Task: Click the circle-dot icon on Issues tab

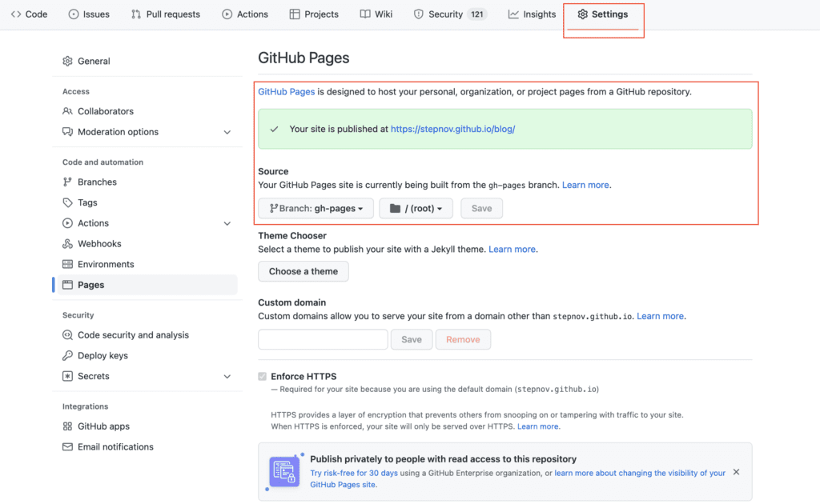Action: tap(73, 14)
